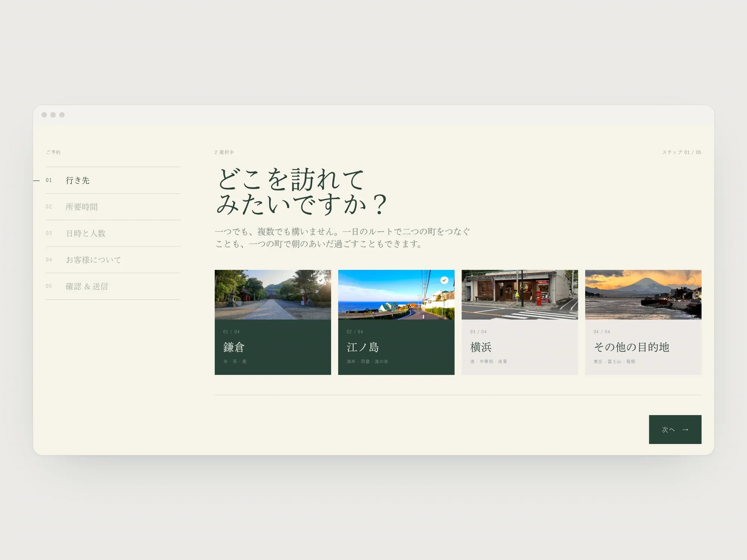
Task: Click the 鎌倉 temple path photo
Action: 273,295
